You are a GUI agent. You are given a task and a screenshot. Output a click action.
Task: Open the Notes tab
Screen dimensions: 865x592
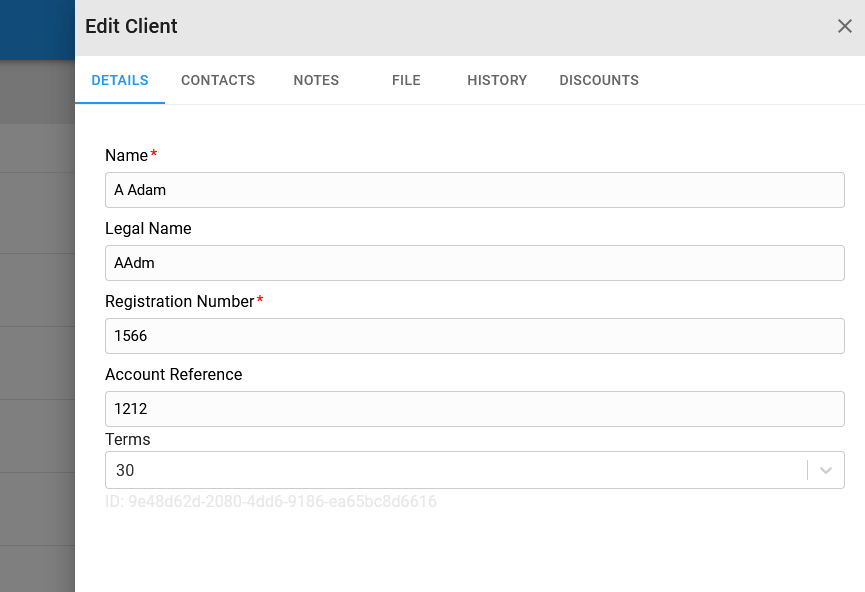316,80
